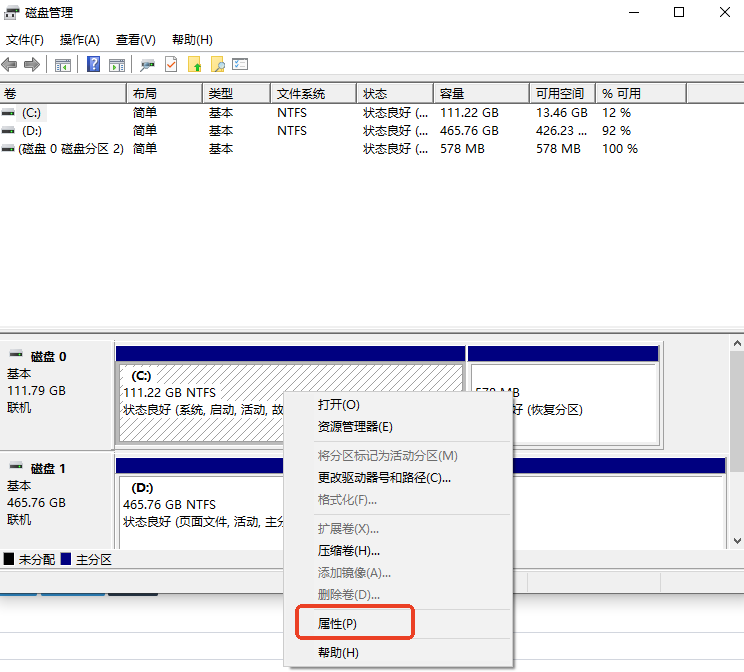Image resolution: width=744 pixels, height=672 pixels.
Task: Click 更改驱动器号和路径(C)... menu entry
Action: pos(384,478)
